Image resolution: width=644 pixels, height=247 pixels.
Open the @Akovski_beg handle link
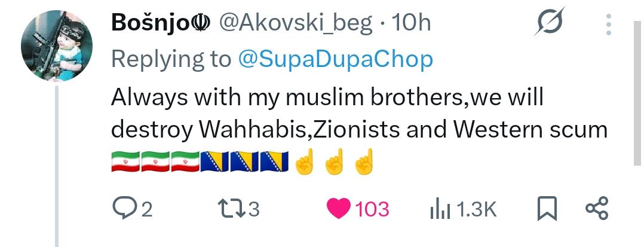click(x=296, y=23)
